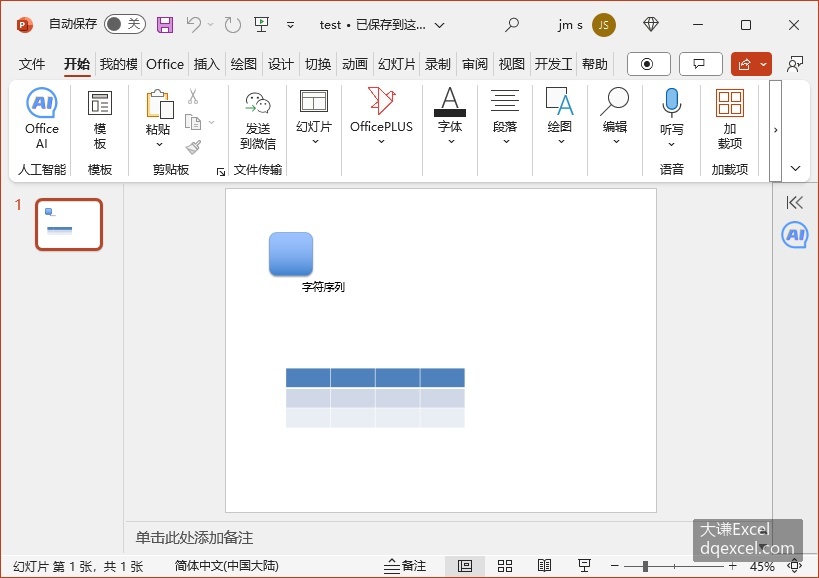Switch to the Design (设计) tab
Image resolution: width=819 pixels, height=578 pixels.
tap(280, 64)
